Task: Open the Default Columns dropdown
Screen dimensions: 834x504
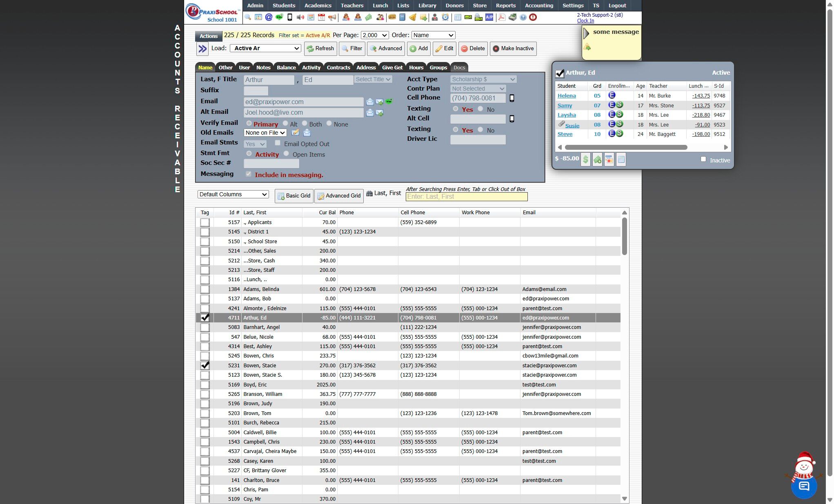Action: (x=233, y=194)
